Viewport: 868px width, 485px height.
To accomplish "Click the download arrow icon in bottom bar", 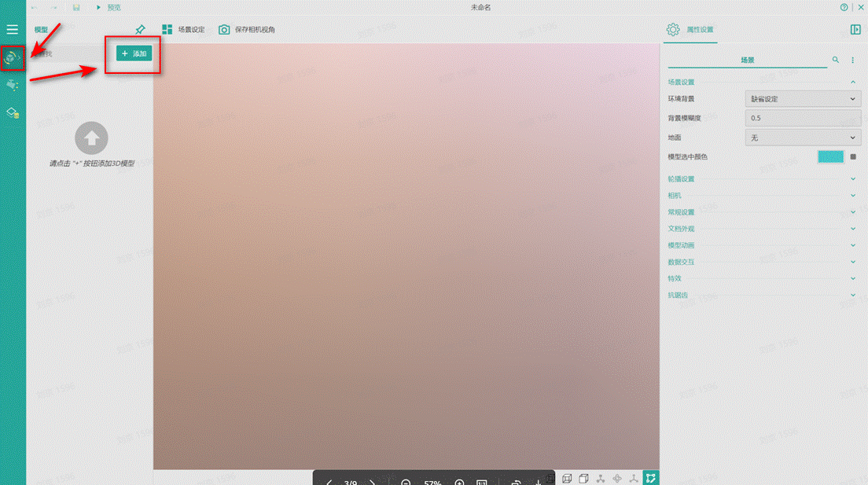I will [x=538, y=482].
